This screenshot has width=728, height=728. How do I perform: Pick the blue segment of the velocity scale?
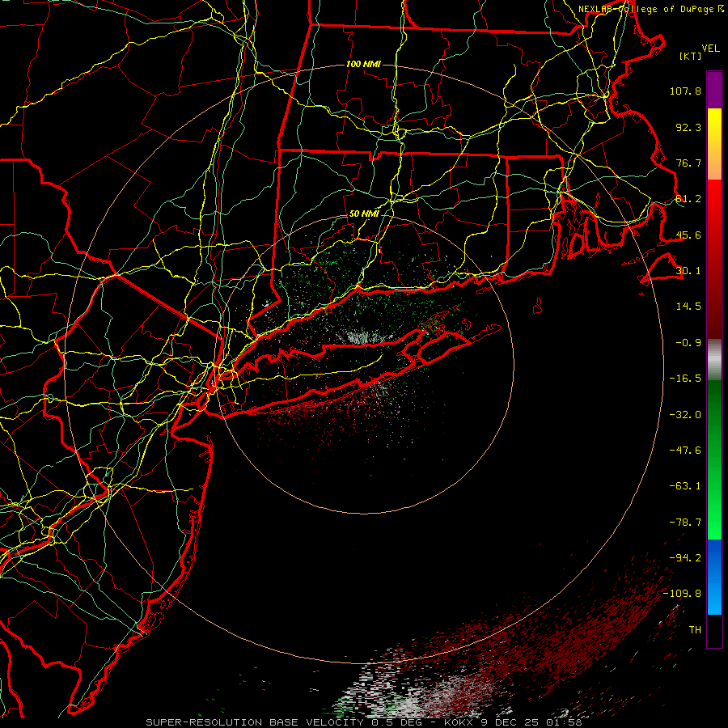(x=714, y=577)
